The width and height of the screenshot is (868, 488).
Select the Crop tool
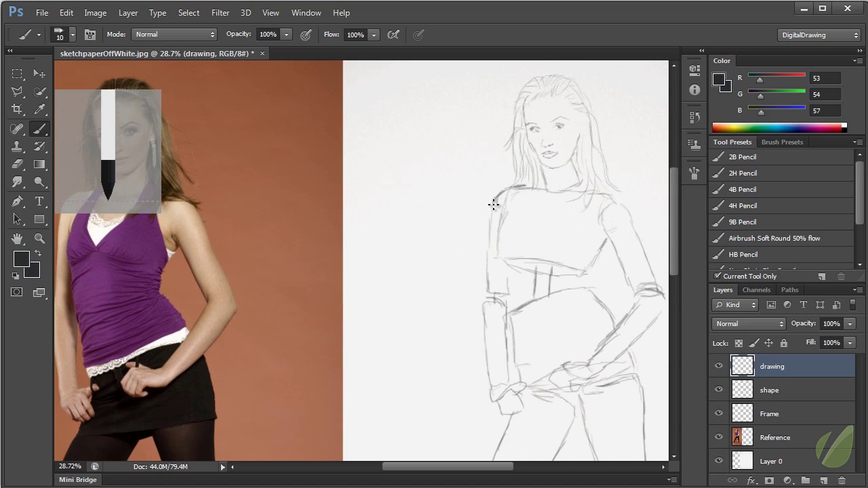coord(18,109)
